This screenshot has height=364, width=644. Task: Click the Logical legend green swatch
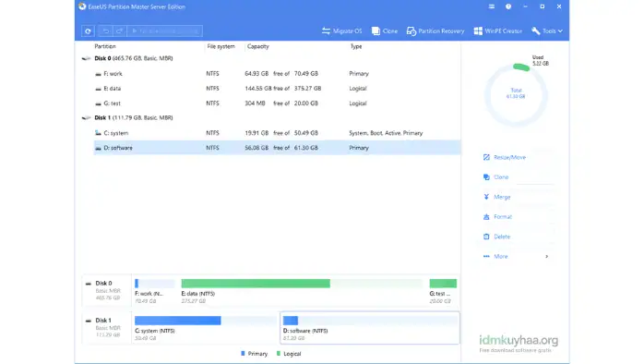(x=279, y=353)
